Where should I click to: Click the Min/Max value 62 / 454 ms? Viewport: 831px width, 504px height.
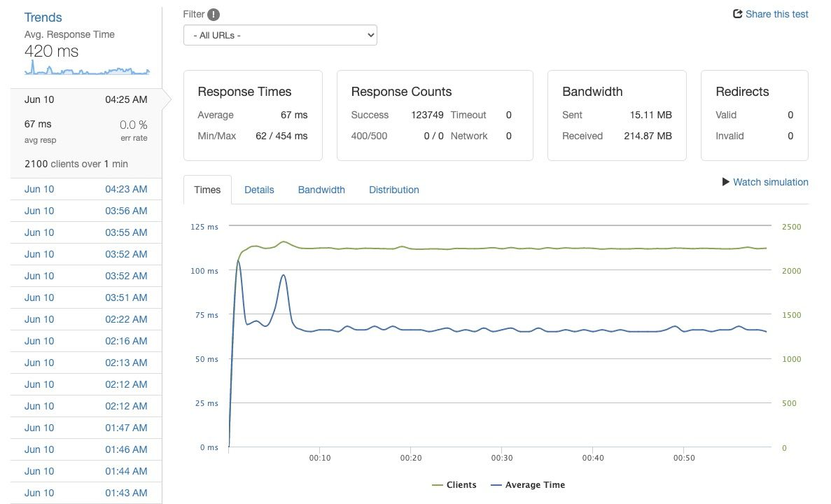coord(281,136)
